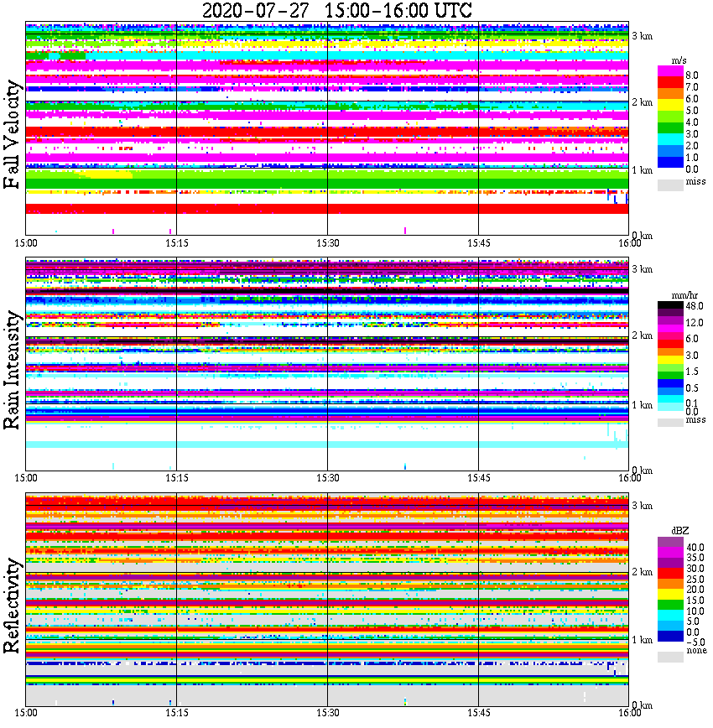Click "15:45" under the Rain Intensity plot
The width and height of the screenshot is (713, 728).
[479, 478]
